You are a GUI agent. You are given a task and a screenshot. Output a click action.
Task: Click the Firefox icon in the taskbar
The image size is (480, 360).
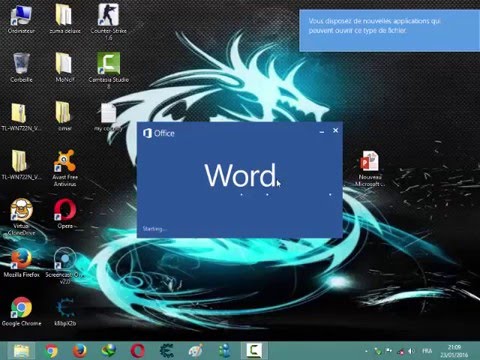coord(80,351)
